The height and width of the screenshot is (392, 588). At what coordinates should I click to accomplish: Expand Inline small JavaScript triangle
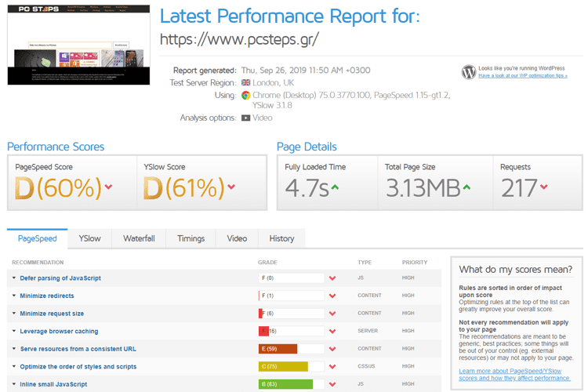pyautogui.click(x=14, y=383)
